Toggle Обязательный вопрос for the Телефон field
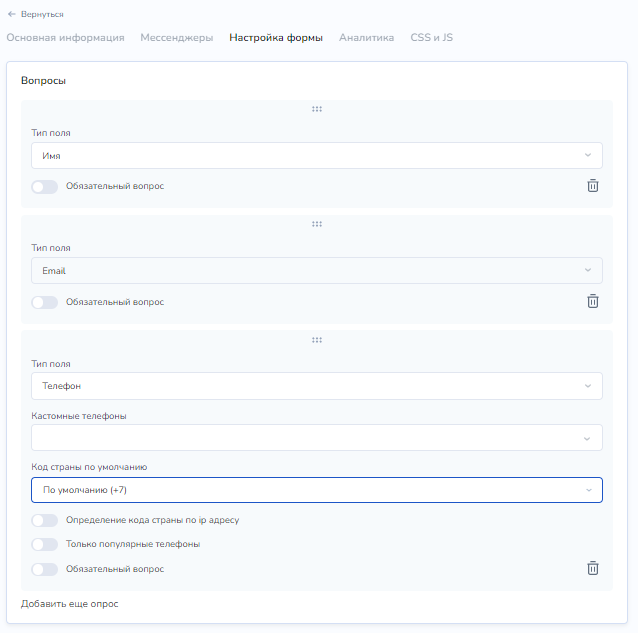 click(x=45, y=569)
